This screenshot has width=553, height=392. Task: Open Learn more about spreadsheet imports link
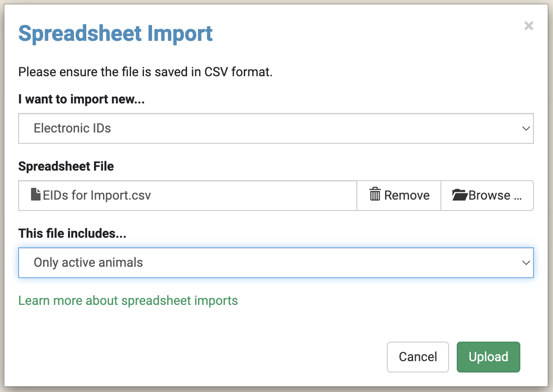(128, 300)
